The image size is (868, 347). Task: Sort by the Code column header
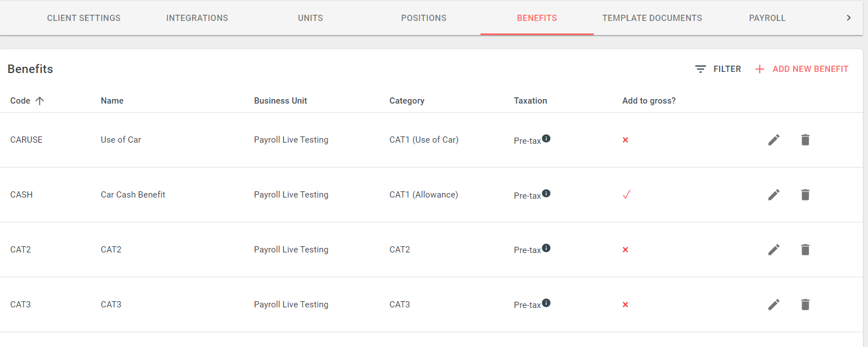20,101
